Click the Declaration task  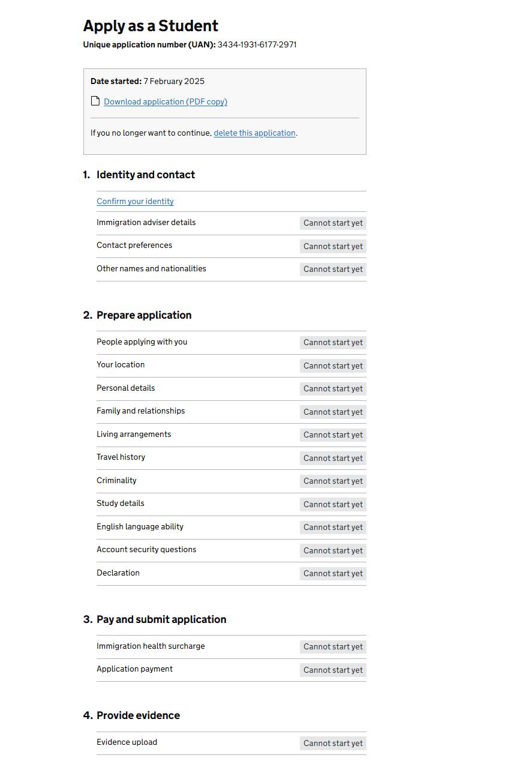coord(118,573)
